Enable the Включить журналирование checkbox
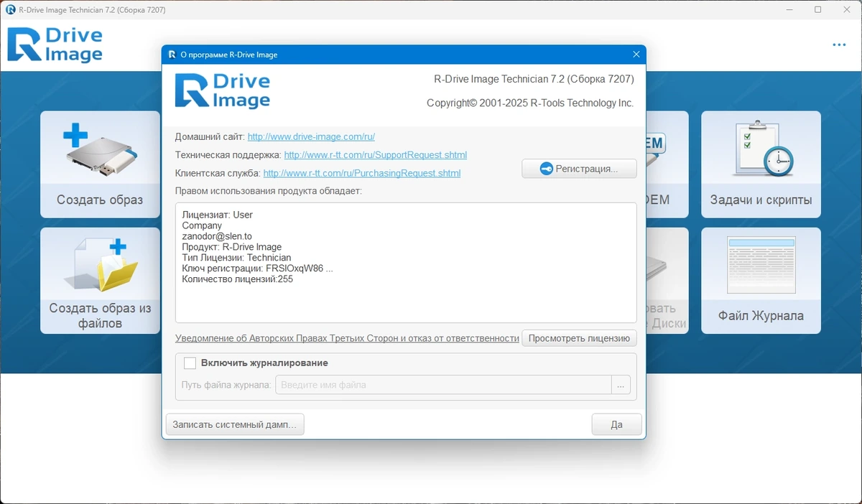The height and width of the screenshot is (504, 862). pyautogui.click(x=190, y=363)
